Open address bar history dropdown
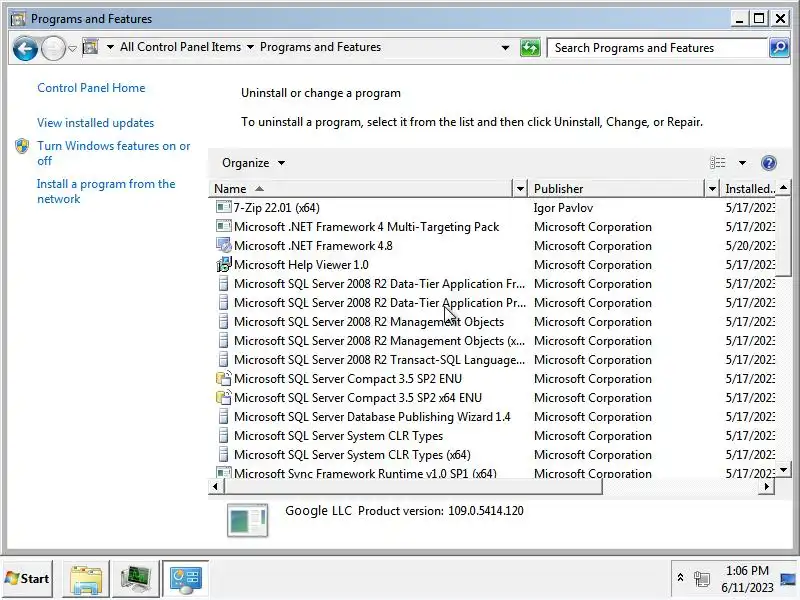800x600 pixels. 505,48
